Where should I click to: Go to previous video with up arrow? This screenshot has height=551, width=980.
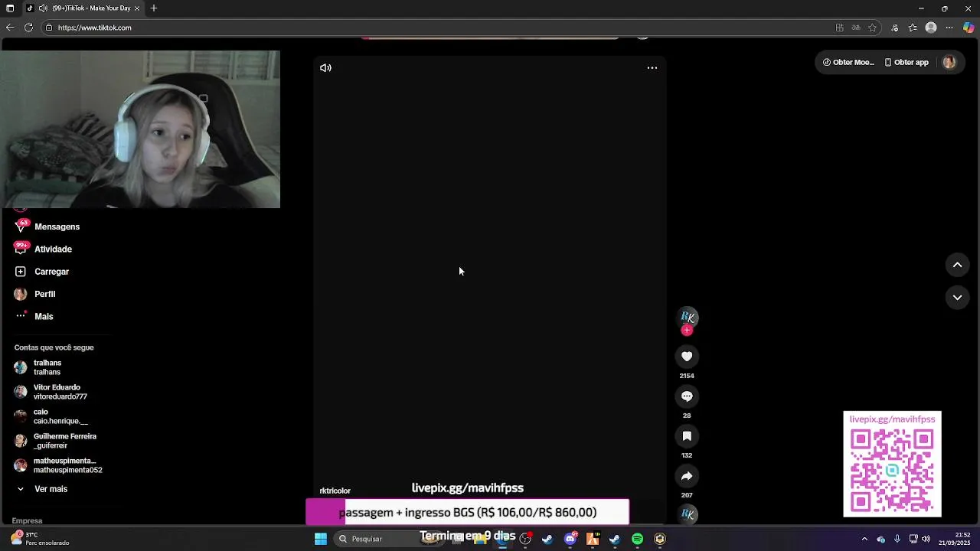click(957, 265)
